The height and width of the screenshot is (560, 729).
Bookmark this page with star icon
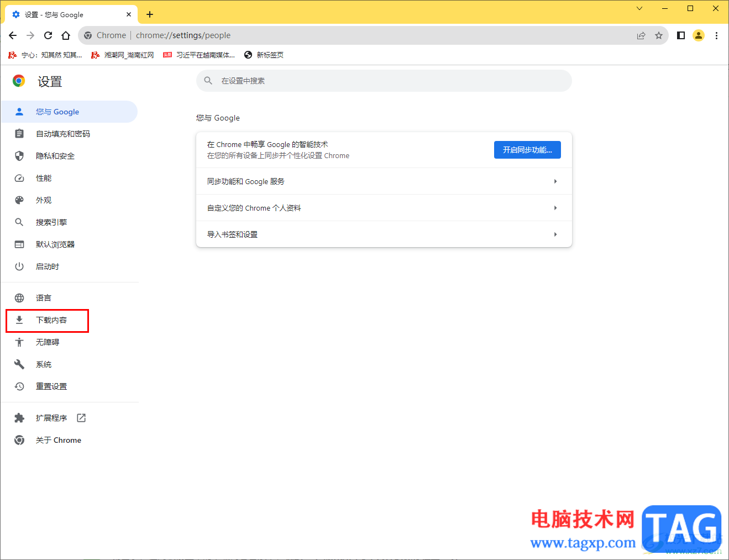pyautogui.click(x=659, y=35)
